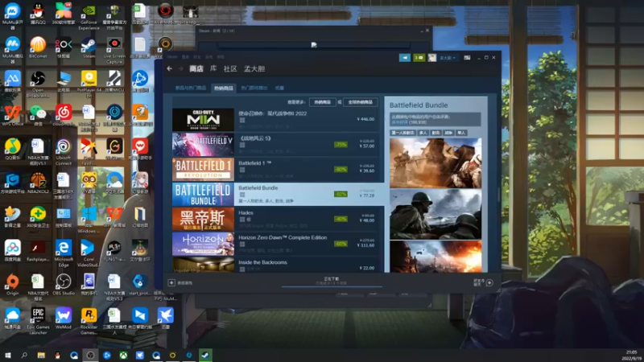Launch Rockstar Games Launcher icon
Viewport: 644px width, 362px height.
pyautogui.click(x=89, y=321)
